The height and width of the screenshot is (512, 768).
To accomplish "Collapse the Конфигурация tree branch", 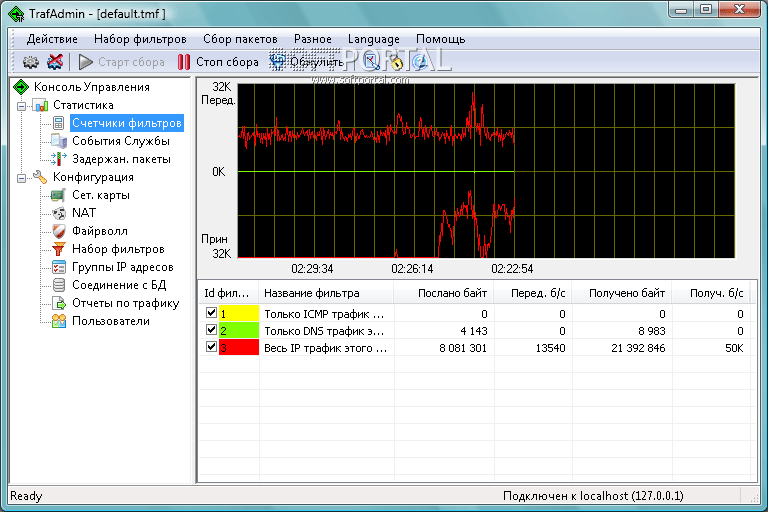I will pos(21,177).
